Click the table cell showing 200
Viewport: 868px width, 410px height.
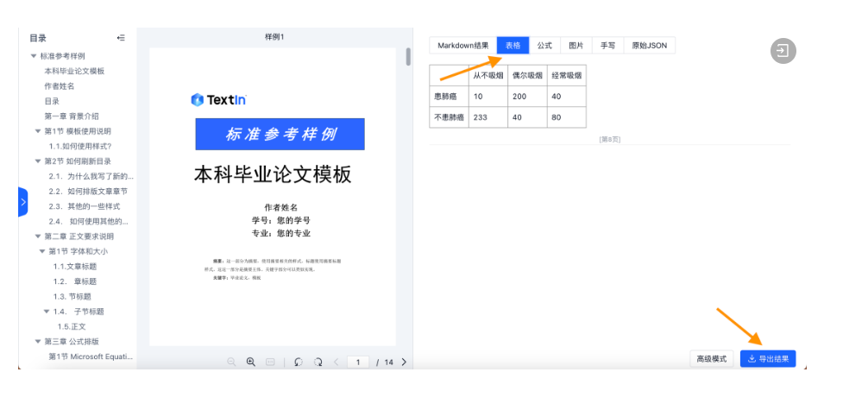click(527, 97)
